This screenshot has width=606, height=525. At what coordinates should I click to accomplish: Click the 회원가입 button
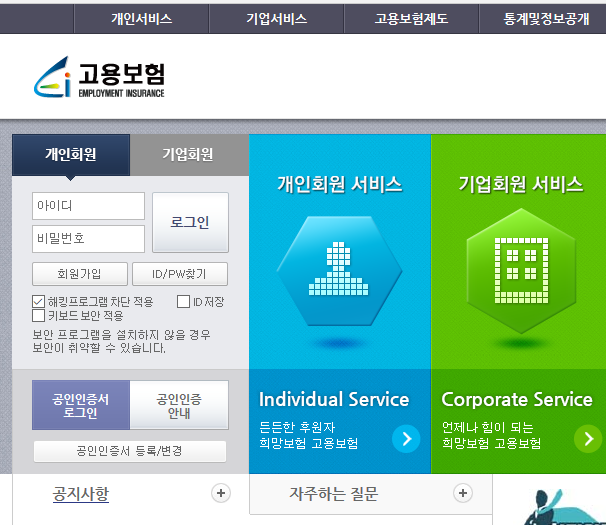click(x=80, y=274)
